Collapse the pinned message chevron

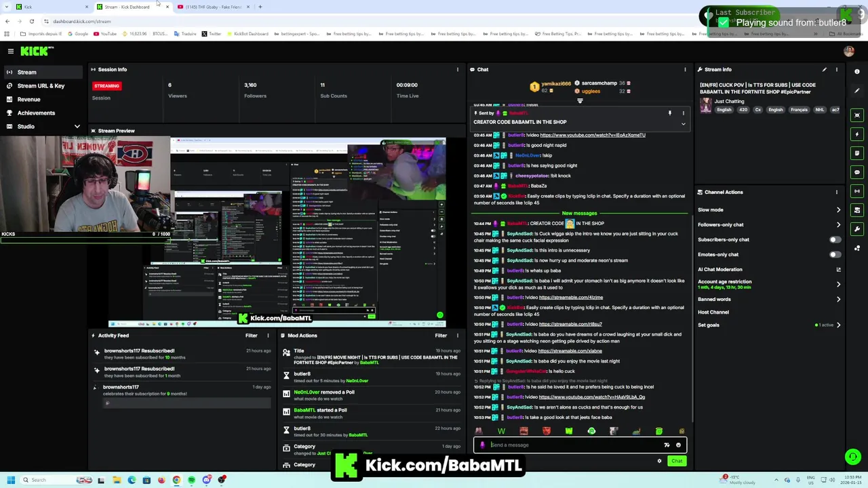683,124
